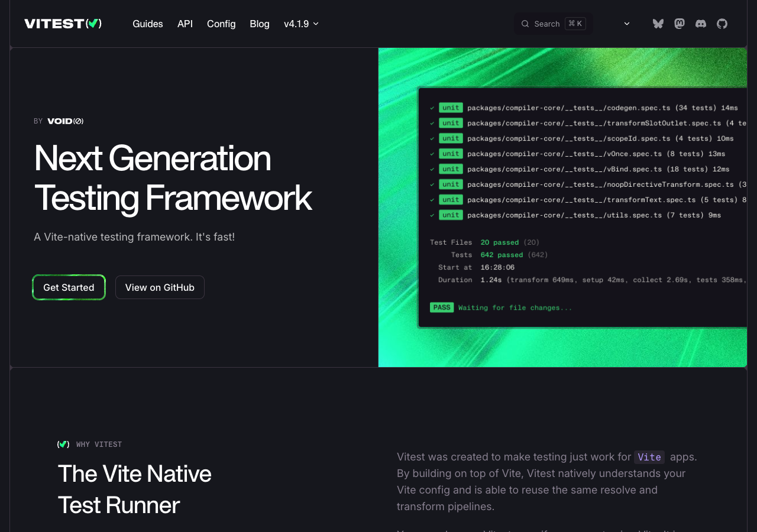Screen dimensions: 757x532
Task: Click the Get Started button
Action: pyautogui.click(x=69, y=287)
